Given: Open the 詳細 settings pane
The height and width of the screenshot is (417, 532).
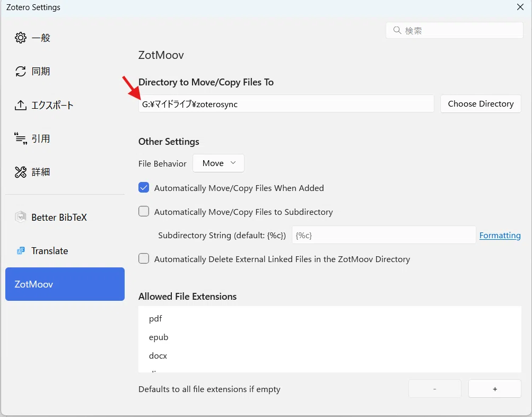Looking at the screenshot, I should [x=65, y=172].
